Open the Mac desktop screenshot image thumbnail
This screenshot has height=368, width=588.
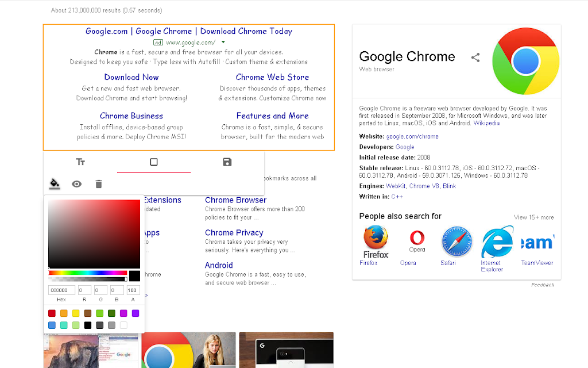click(91, 351)
